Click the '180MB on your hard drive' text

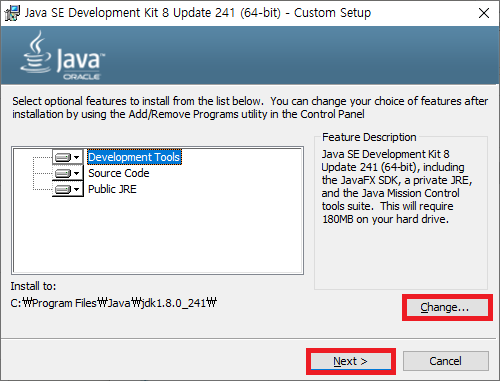[x=385, y=219]
